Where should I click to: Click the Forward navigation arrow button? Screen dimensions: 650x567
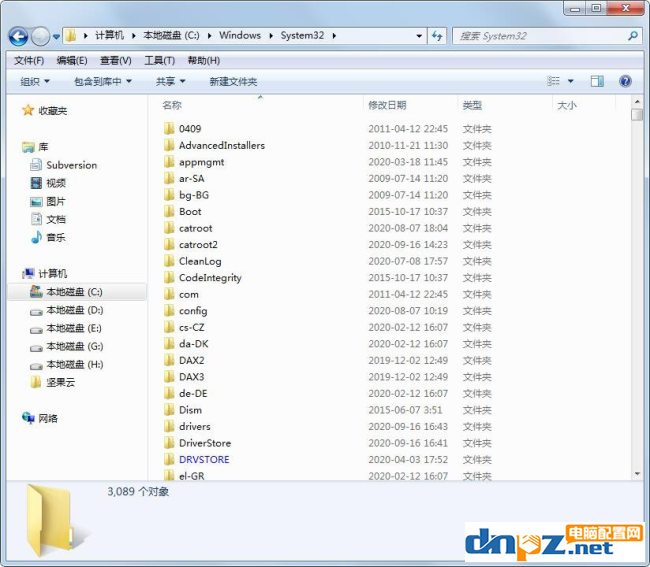(40, 36)
